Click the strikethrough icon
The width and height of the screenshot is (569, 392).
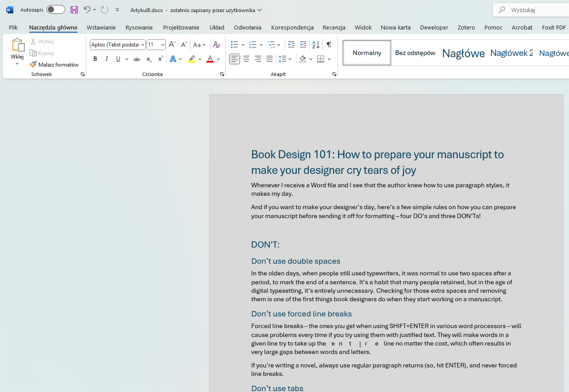pyautogui.click(x=137, y=59)
